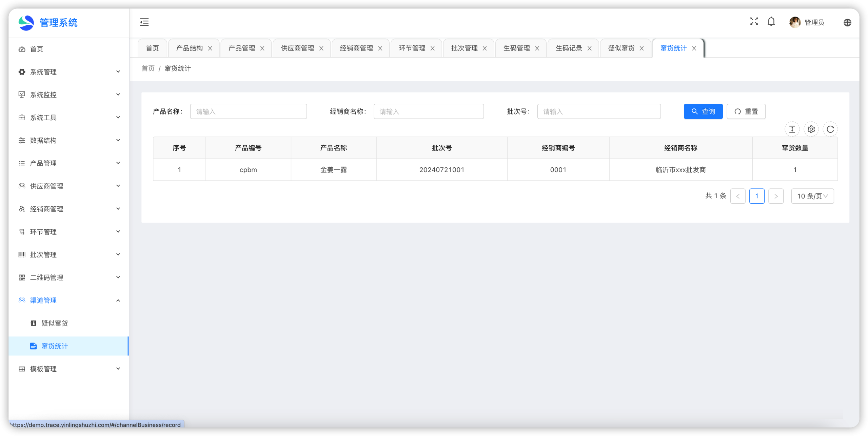This screenshot has height=436, width=868.
Task: Open the 10 条/页 page size dropdown
Action: pyautogui.click(x=812, y=196)
